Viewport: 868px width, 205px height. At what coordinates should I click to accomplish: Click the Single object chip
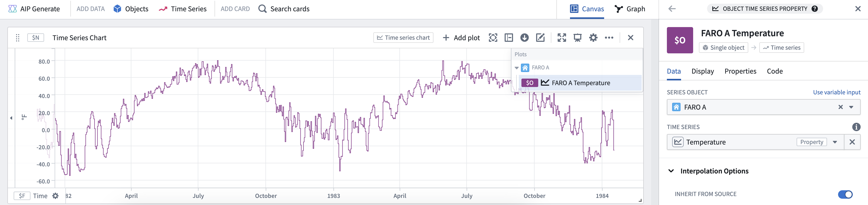coord(723,48)
